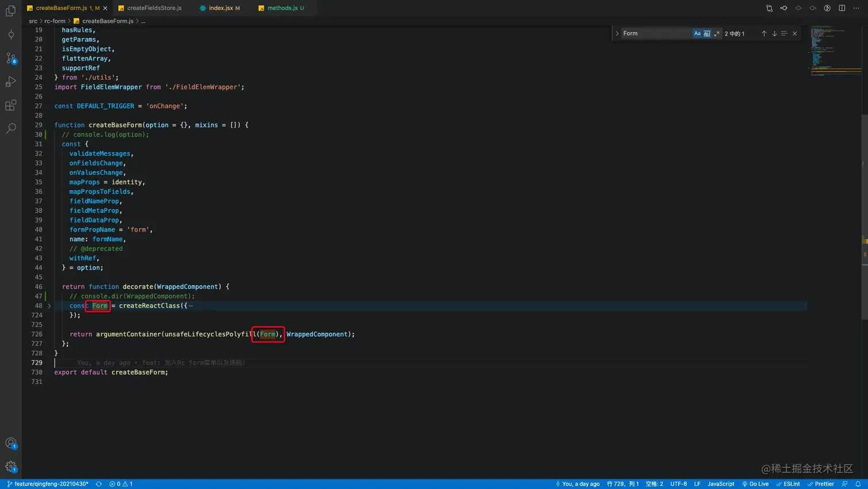
Task: Toggle Match Case in find widget
Action: 697,33
